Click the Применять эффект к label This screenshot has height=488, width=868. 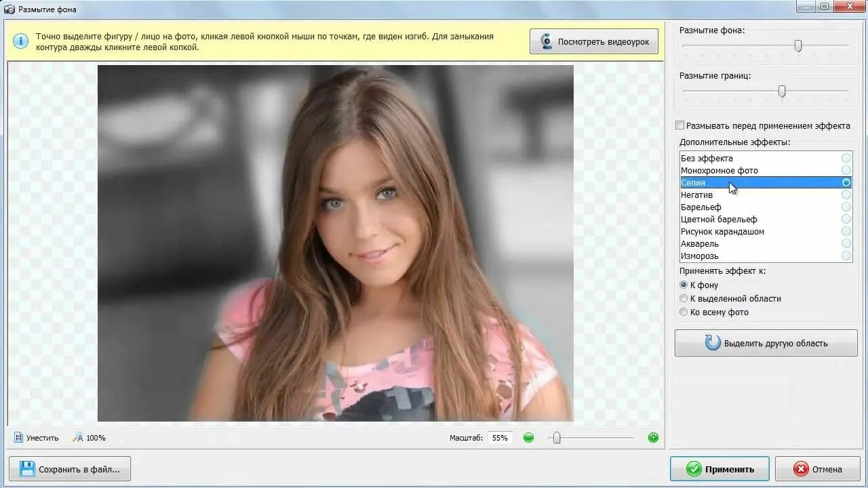(x=722, y=270)
